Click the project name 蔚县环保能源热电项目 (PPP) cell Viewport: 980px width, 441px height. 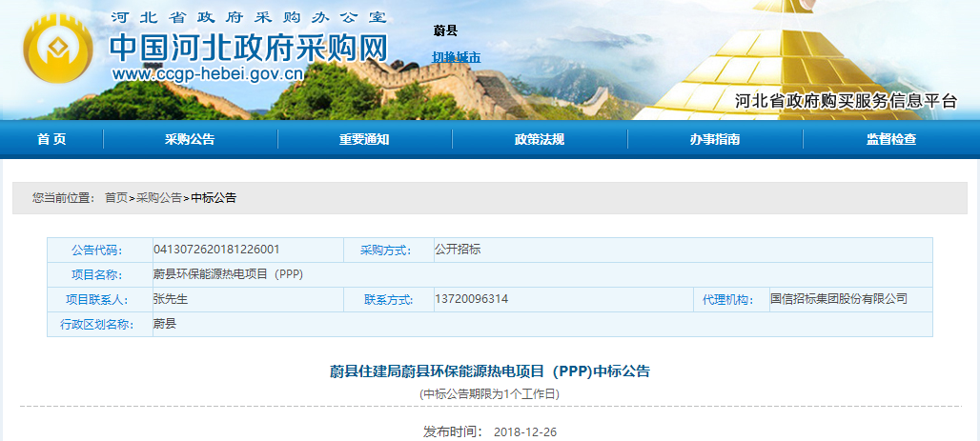click(x=228, y=274)
